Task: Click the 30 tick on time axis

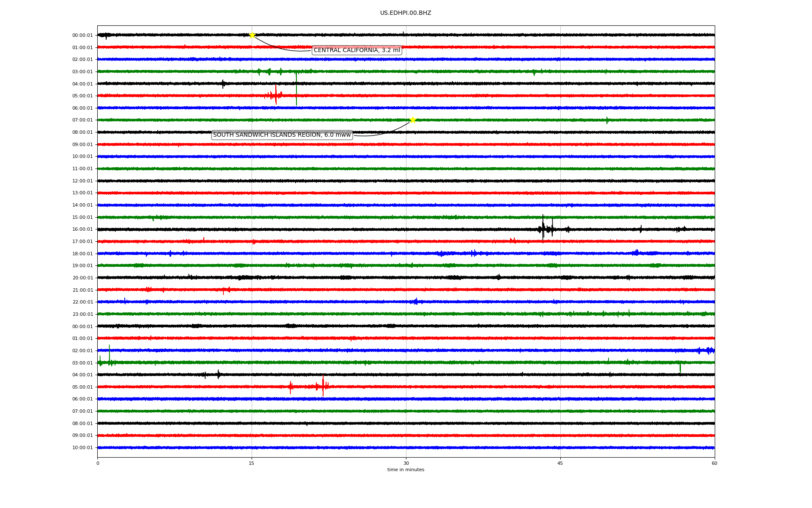Action: click(406, 463)
